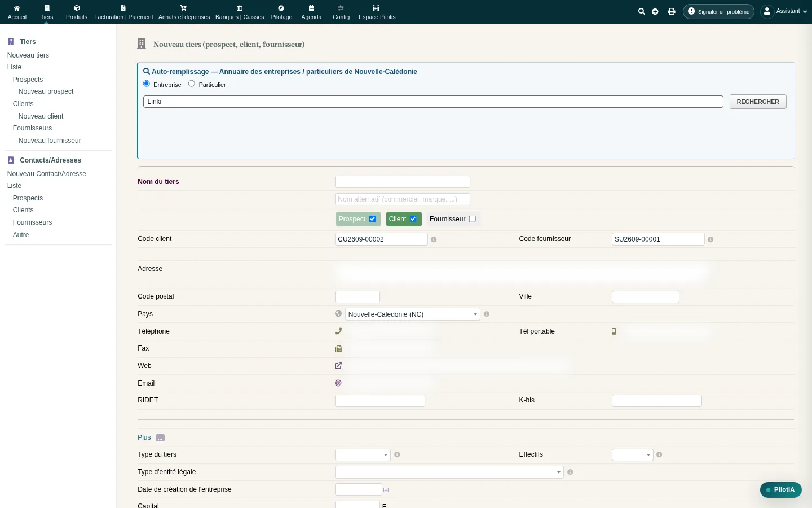Screen dimensions: 812x508
Task: Click the info icon beside Code fournisseur
Action: click(710, 239)
